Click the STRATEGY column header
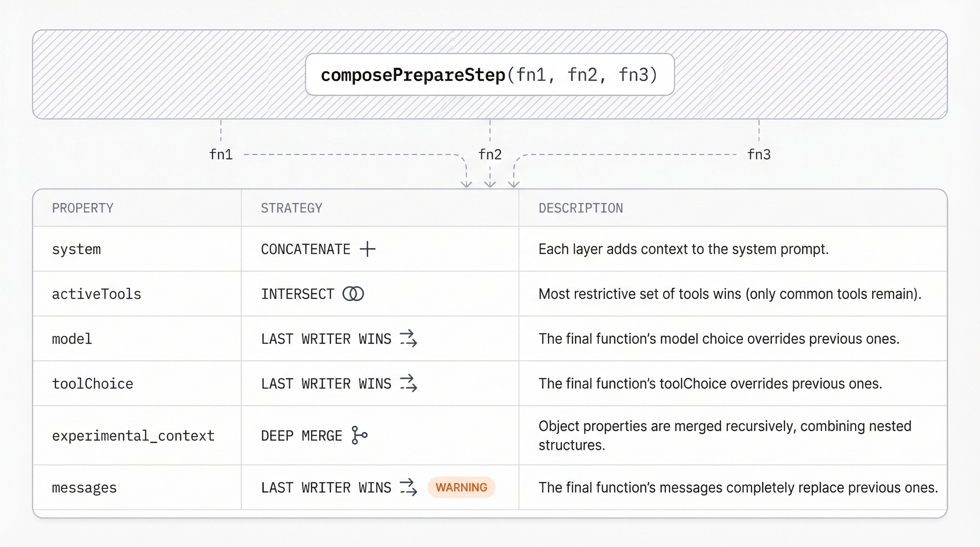 click(291, 208)
